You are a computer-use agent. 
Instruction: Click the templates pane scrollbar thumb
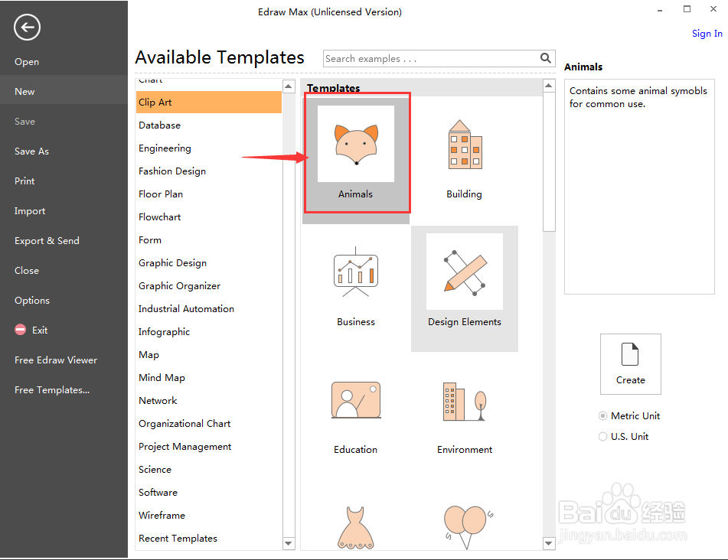pyautogui.click(x=549, y=161)
